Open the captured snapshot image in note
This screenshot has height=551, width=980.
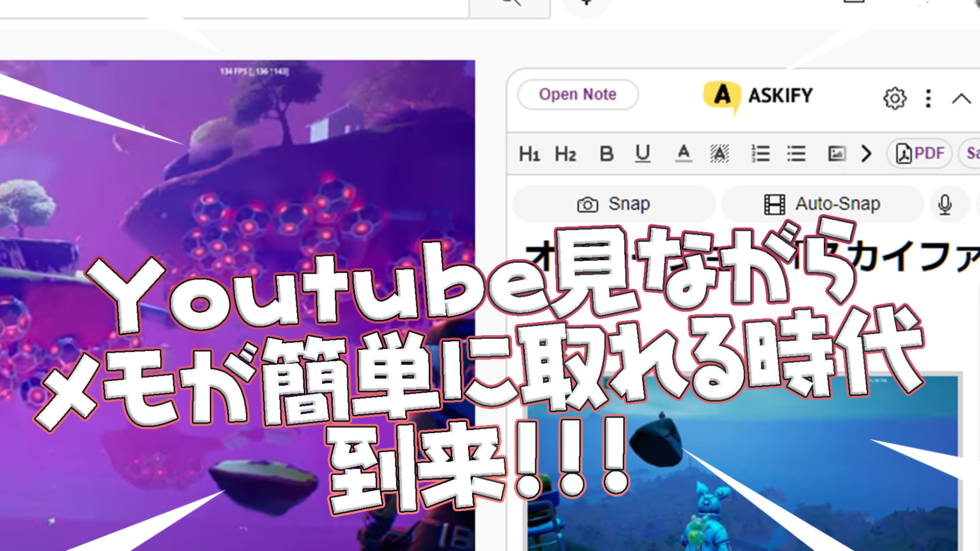[743, 463]
